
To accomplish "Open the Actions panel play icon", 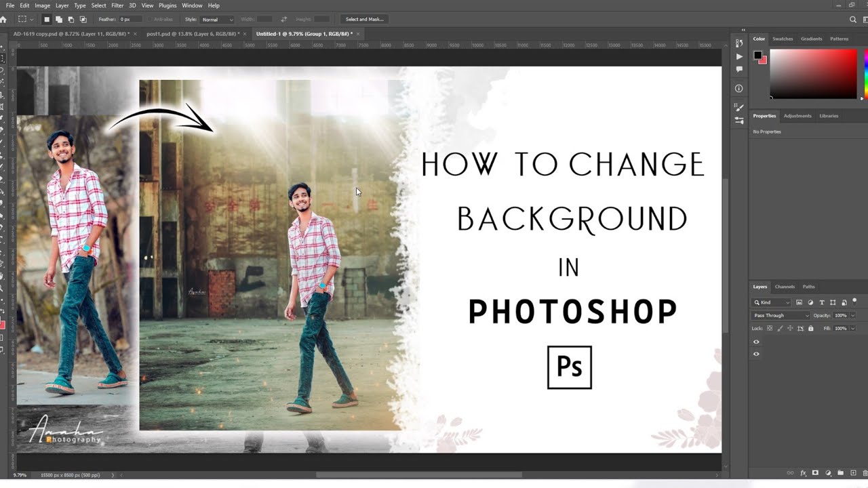I will (739, 57).
